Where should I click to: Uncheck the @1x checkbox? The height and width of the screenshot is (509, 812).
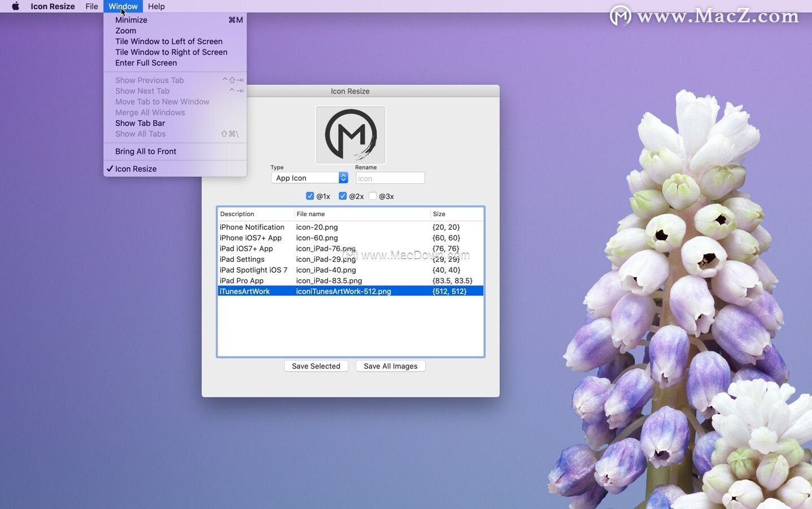click(x=310, y=196)
